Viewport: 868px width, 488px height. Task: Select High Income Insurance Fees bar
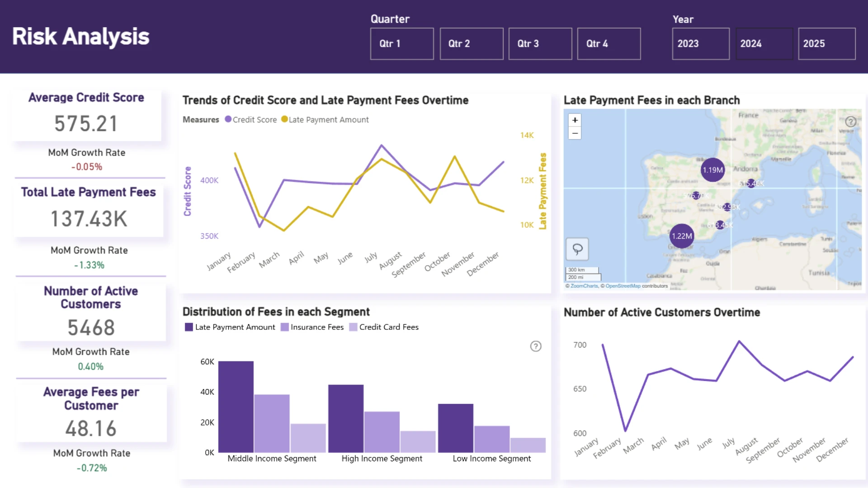382,432
